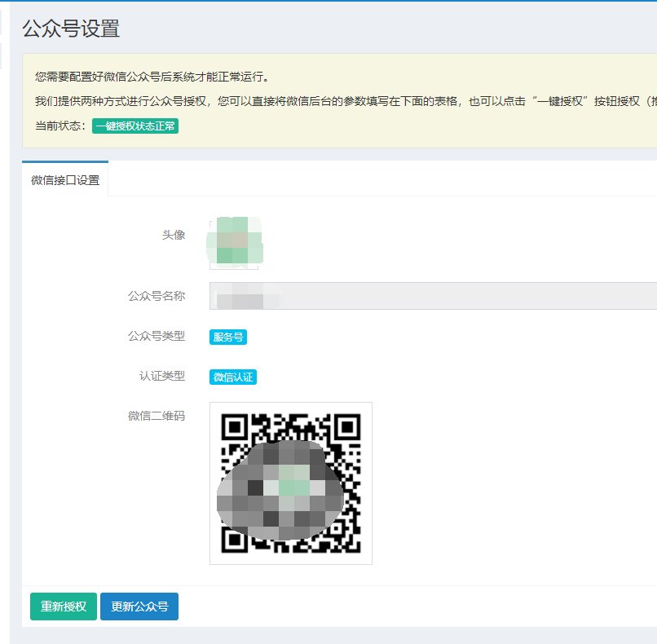Screen dimensions: 657x644
Task: Click the 认证类型 label
Action: pyautogui.click(x=161, y=376)
